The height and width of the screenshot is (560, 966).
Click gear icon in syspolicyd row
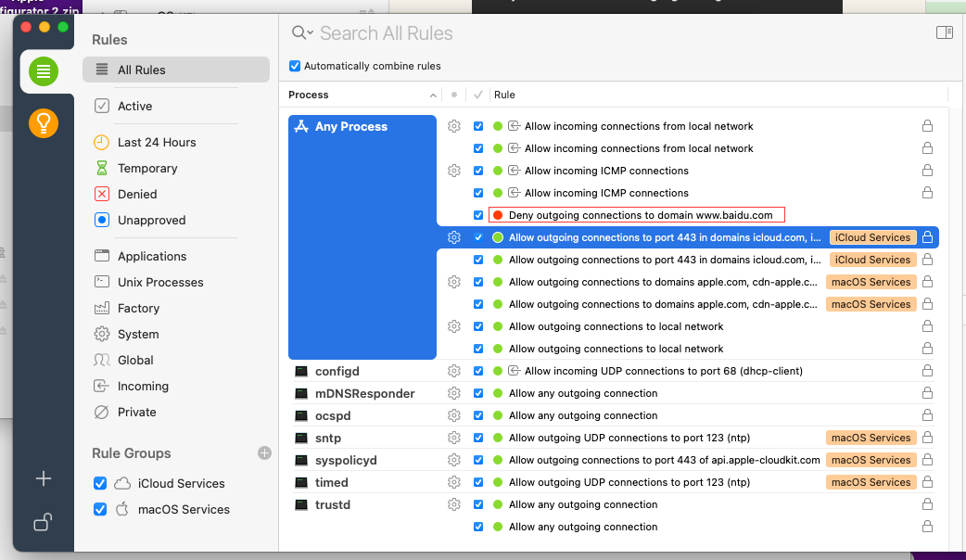(x=454, y=460)
